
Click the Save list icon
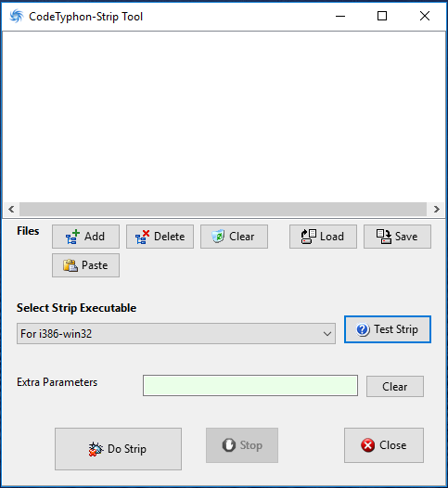tap(384, 237)
